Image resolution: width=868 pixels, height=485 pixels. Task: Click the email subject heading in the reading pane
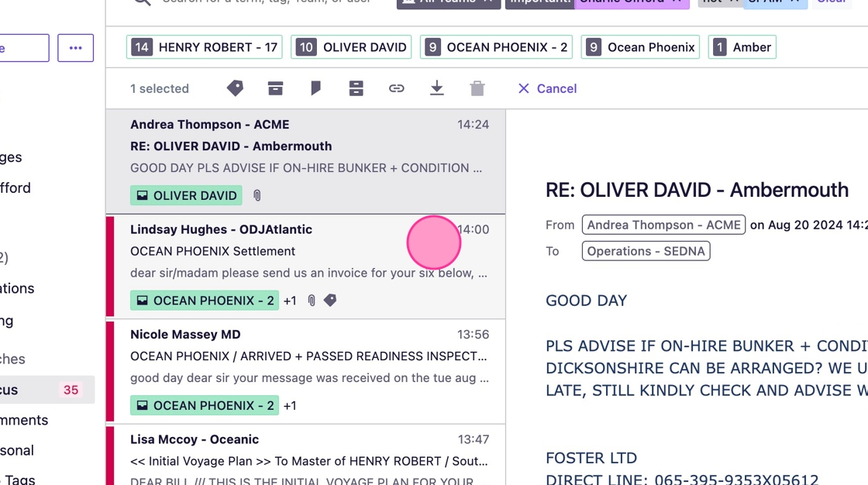[697, 190]
